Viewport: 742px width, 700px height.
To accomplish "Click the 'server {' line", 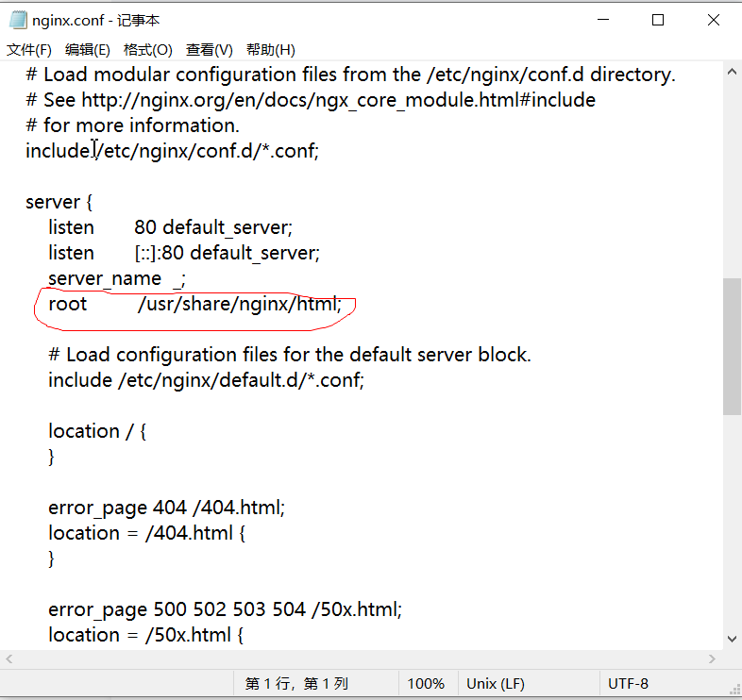I will point(59,203).
